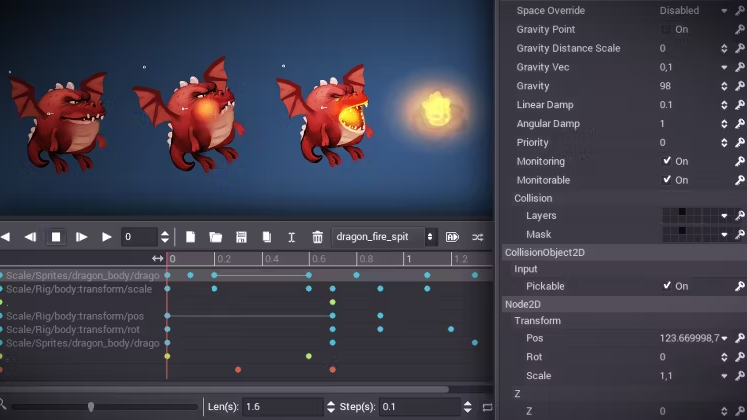Image resolution: width=747 pixels, height=420 pixels.
Task: Save the current animation
Action: 241,237
